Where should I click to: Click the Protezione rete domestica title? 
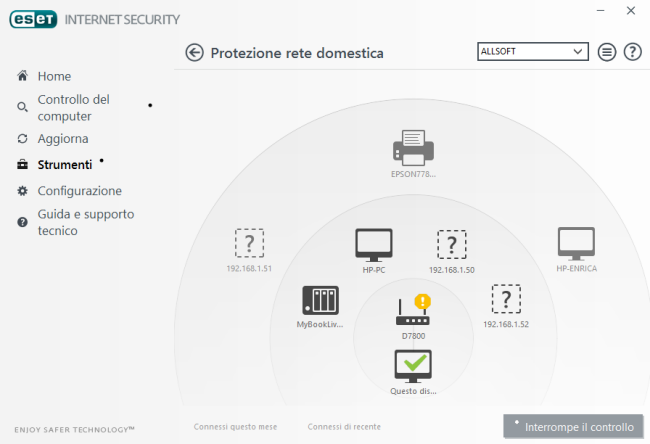[x=297, y=53]
